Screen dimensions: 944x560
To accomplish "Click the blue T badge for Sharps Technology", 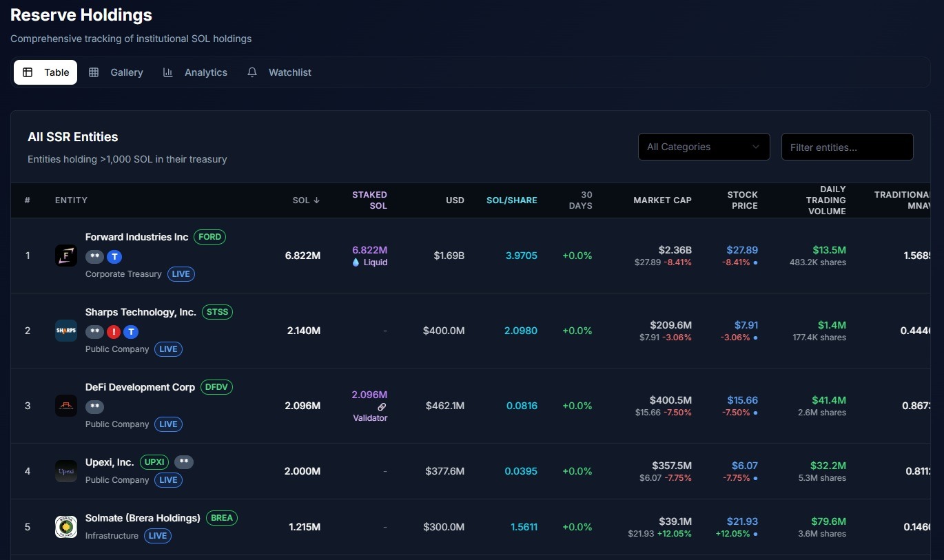I will (x=131, y=332).
